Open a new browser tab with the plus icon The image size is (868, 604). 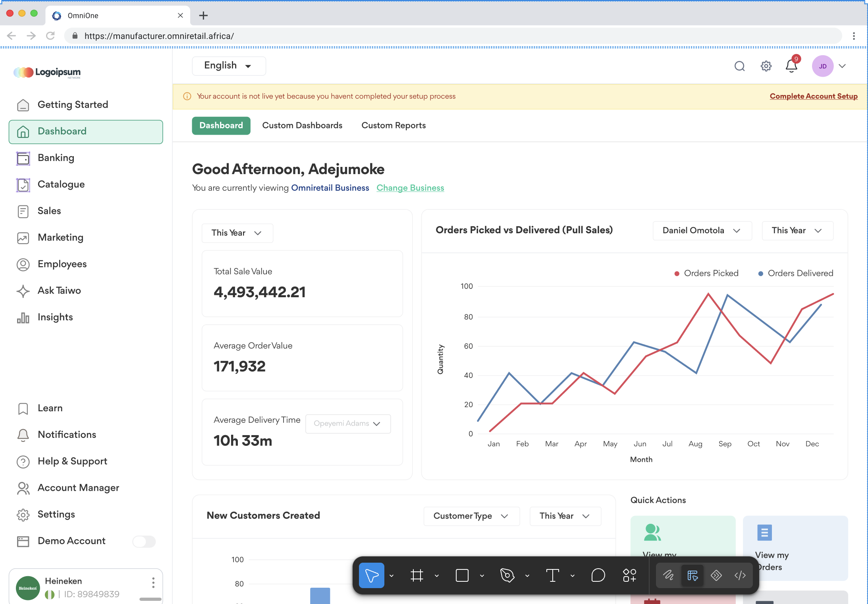(x=203, y=15)
